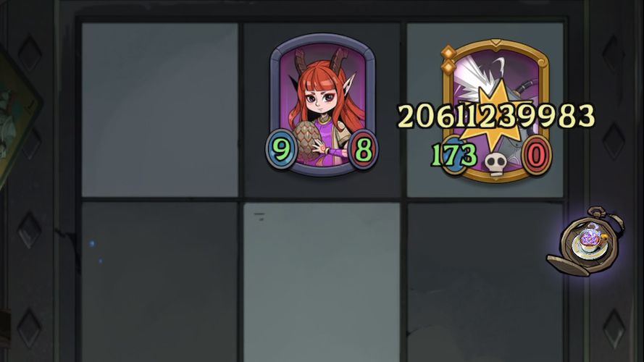644x362 pixels.
Task: Click the large number 20611239983
Action: 496,116
